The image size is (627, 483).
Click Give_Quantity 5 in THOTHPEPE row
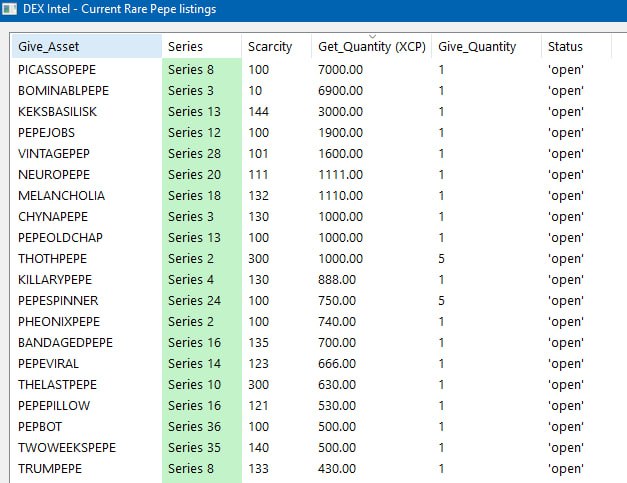(441, 259)
